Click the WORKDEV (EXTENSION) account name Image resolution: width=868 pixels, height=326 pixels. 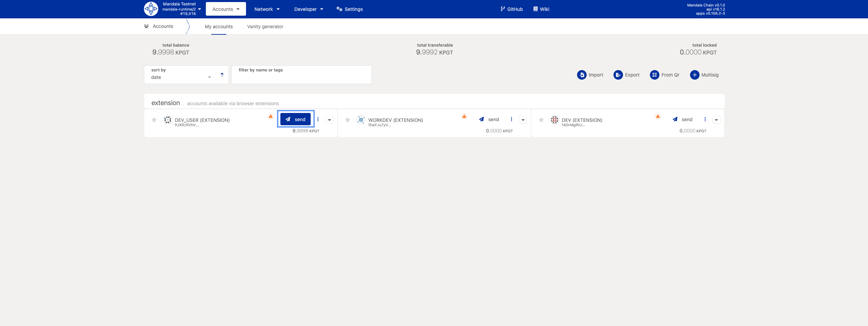coord(396,120)
